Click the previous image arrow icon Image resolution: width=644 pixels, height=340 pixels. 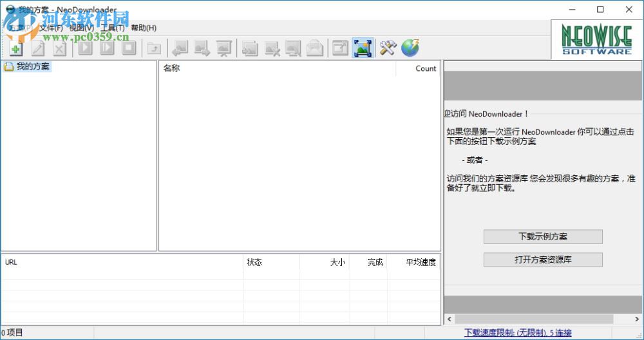point(180,48)
